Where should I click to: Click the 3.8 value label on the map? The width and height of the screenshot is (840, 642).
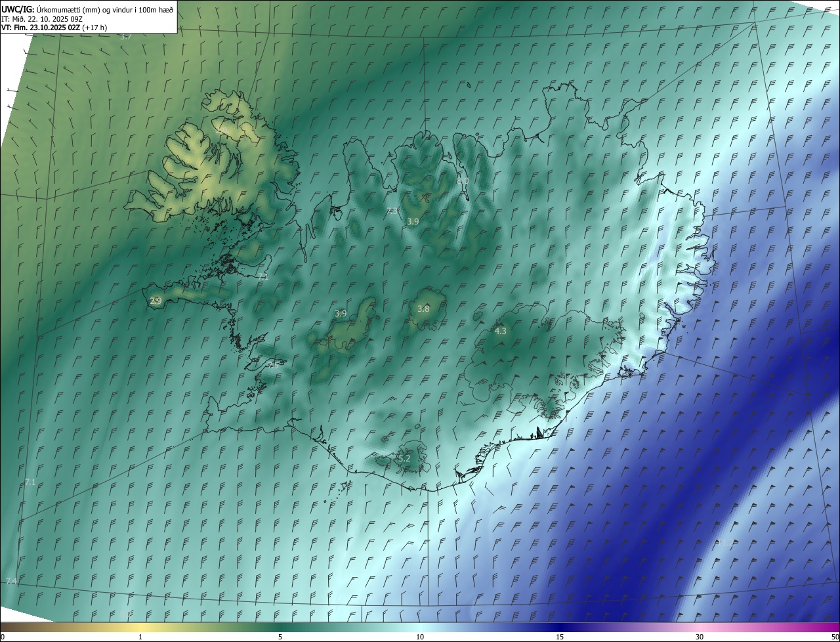[423, 309]
